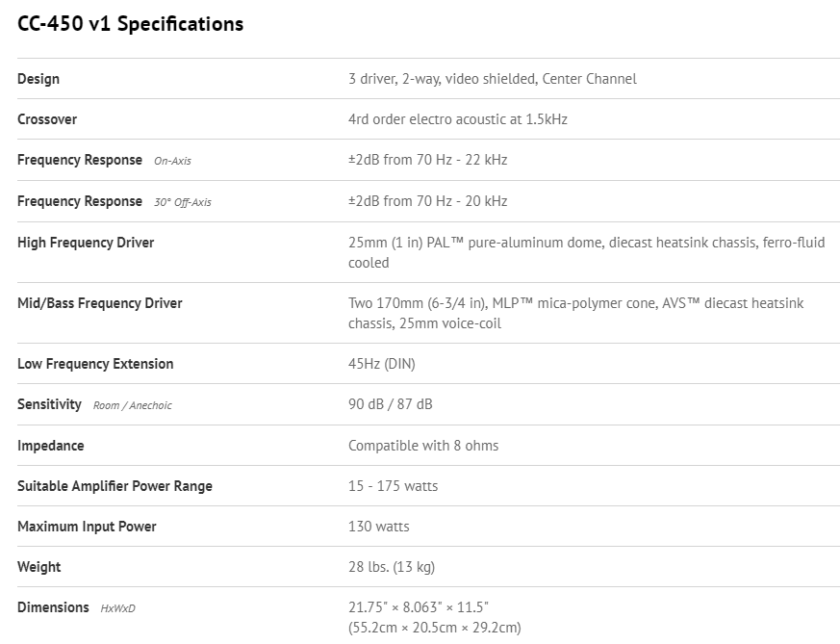The height and width of the screenshot is (644, 840).
Task: Click the 90 dB / 87 dB value
Action: click(390, 404)
